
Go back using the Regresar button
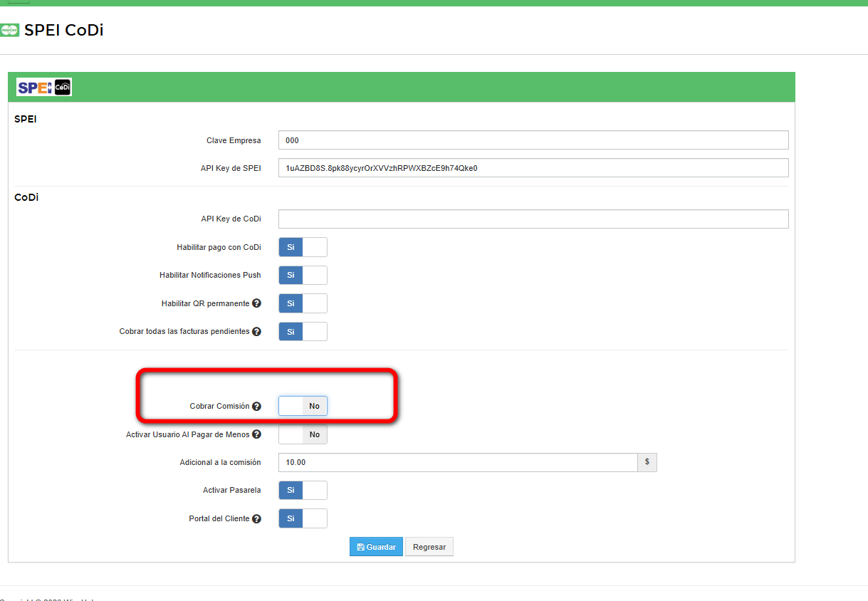click(429, 547)
